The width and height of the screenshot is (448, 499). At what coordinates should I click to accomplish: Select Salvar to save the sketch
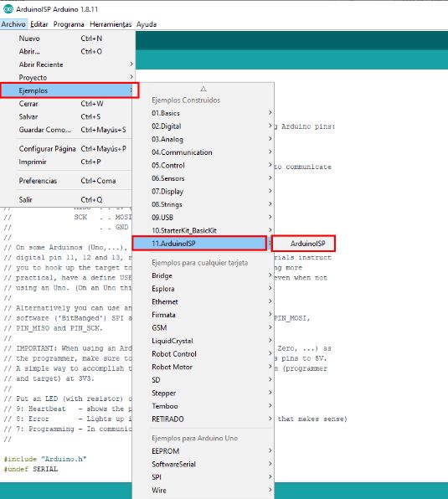pos(66,116)
